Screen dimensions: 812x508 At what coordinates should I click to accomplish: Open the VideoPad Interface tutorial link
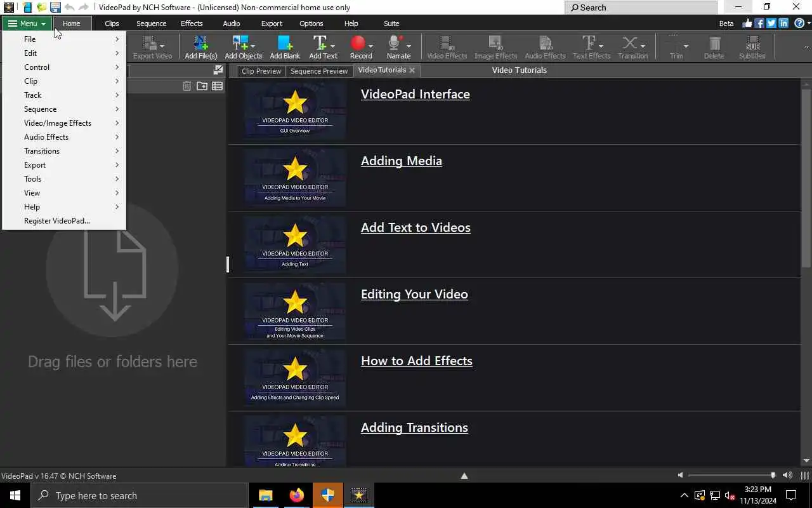pos(416,94)
